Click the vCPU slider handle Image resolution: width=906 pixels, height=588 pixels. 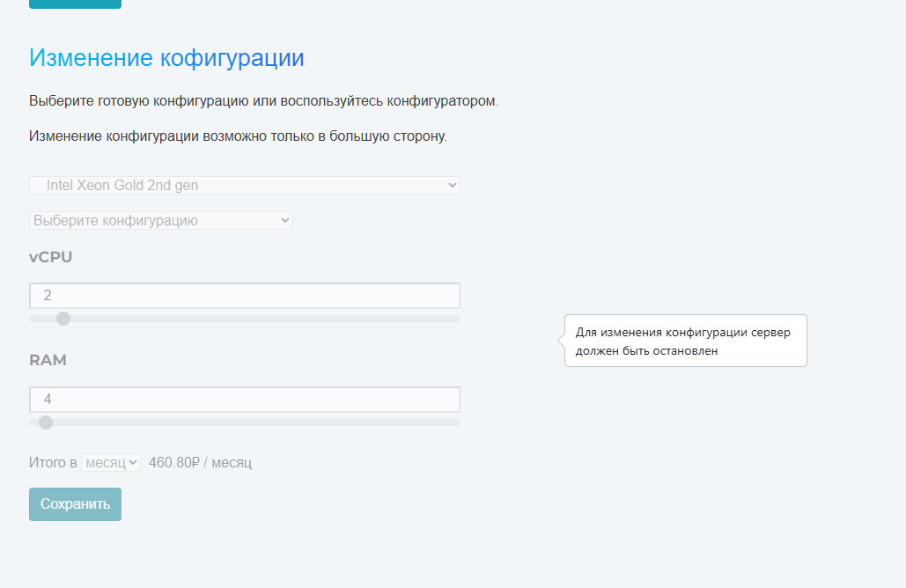tap(63, 319)
